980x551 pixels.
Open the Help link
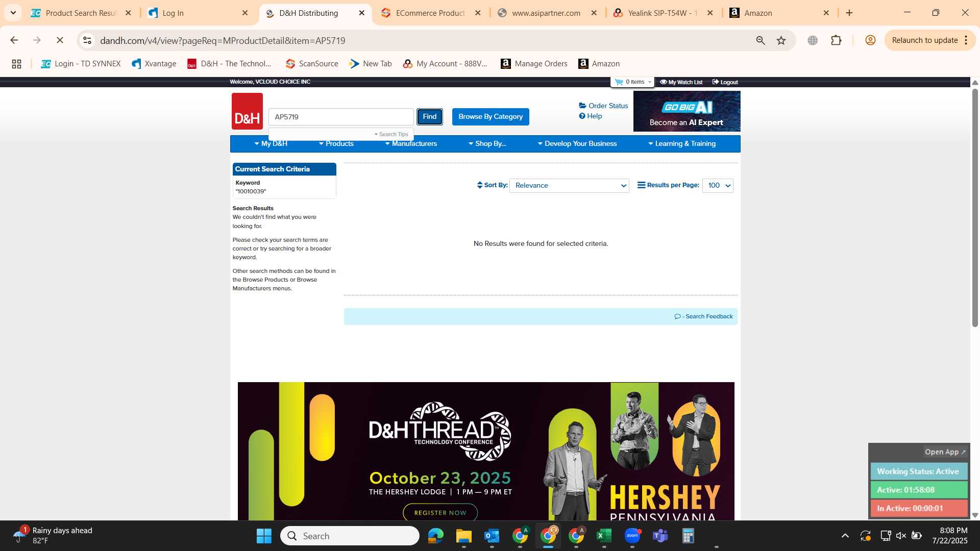(591, 116)
